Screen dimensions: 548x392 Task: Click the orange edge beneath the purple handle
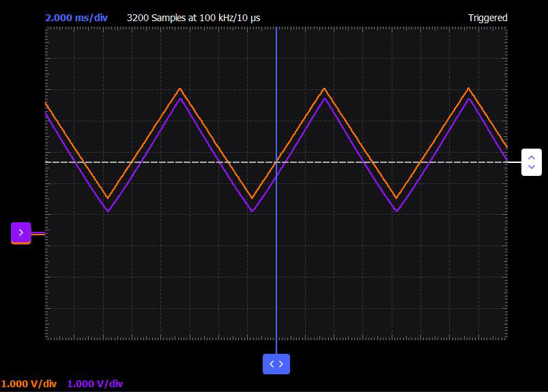[x=21, y=243]
